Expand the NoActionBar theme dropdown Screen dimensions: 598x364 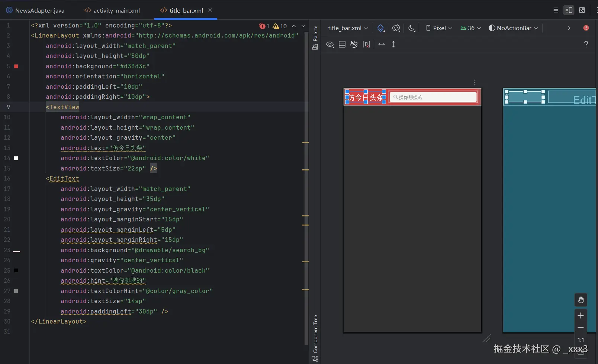click(514, 28)
